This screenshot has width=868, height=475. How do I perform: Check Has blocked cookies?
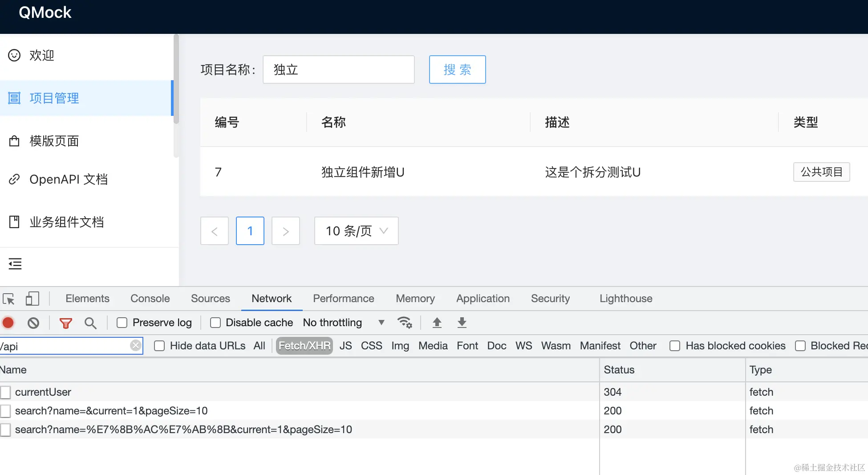tap(675, 346)
